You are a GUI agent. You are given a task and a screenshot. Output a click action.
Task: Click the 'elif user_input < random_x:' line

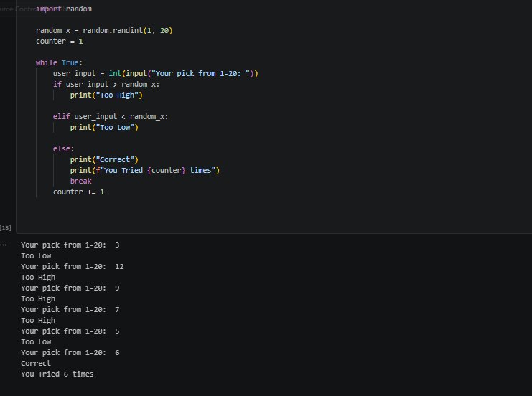[111, 117]
